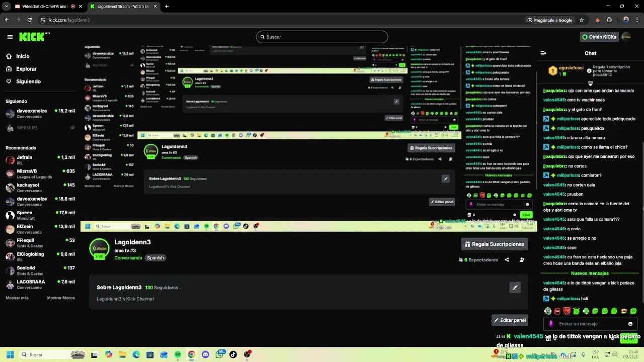This screenshot has width=644, height=362.
Task: Open the Windows Start menu
Action: [10, 354]
